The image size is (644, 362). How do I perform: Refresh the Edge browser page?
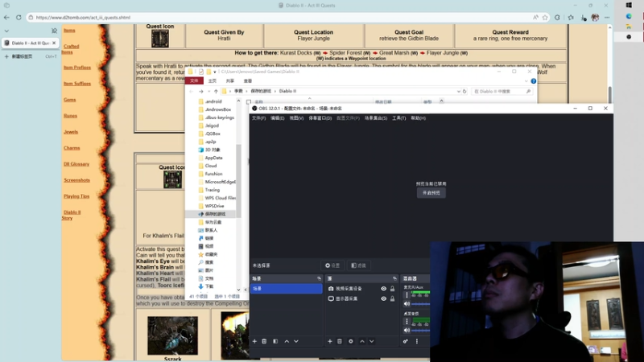coord(19,17)
